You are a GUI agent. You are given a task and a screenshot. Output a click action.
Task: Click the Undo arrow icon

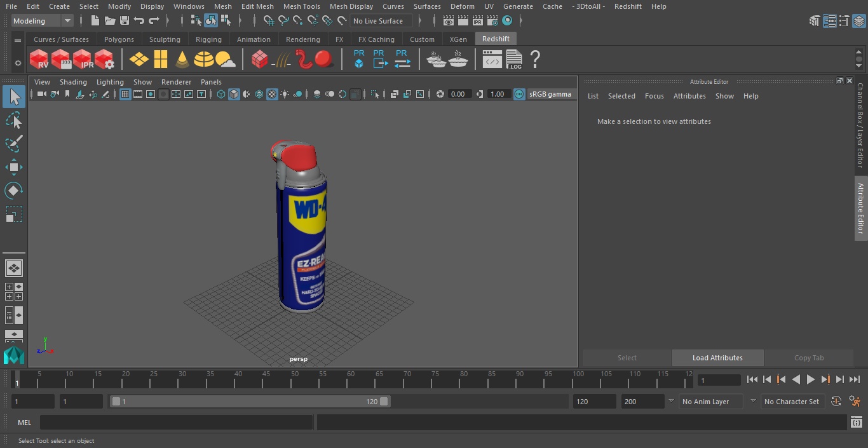(x=139, y=21)
